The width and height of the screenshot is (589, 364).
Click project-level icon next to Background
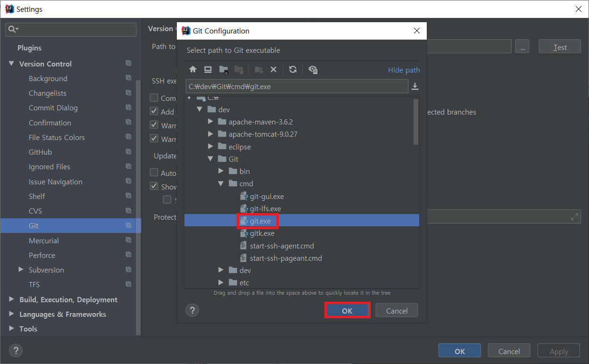(128, 78)
